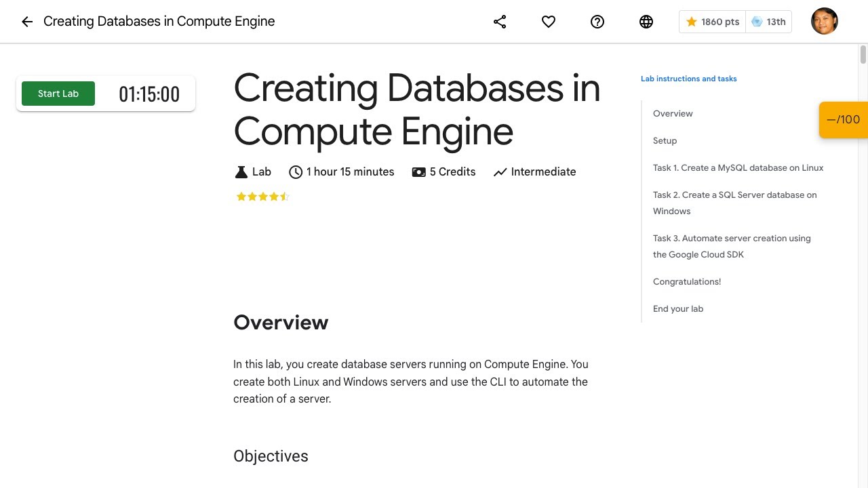Viewport: 868px width, 488px height.
Task: Click the 5 Credits label
Action: pyautogui.click(x=452, y=172)
